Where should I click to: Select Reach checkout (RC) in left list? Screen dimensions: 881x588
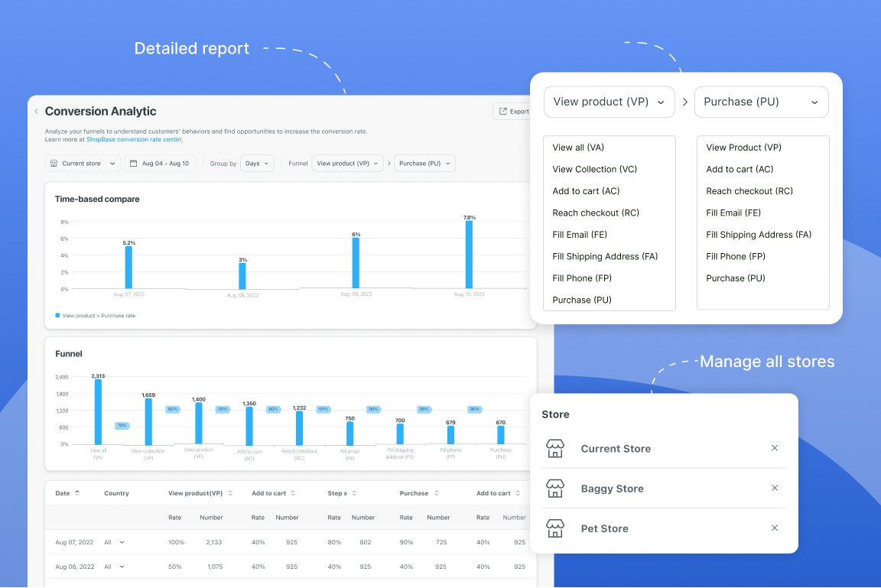click(595, 213)
